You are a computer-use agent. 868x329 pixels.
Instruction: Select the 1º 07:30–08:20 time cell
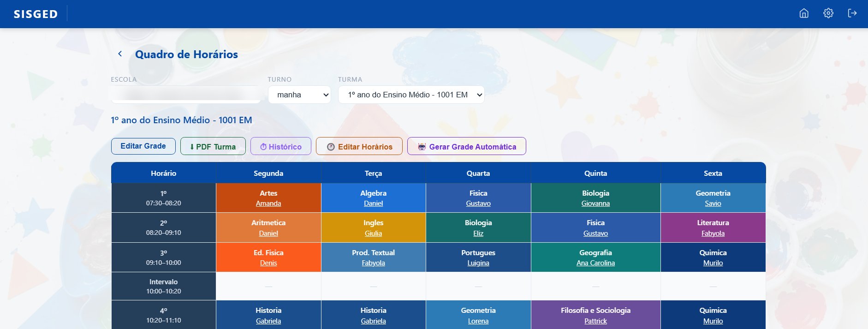click(164, 198)
